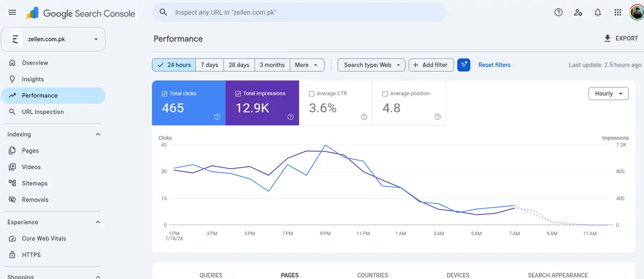Open the Help question mark icon
The height and width of the screenshot is (279, 644).
pyautogui.click(x=559, y=12)
